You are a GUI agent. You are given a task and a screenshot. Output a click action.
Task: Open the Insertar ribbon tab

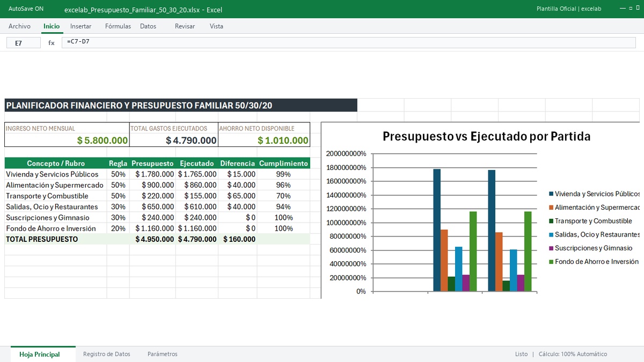click(x=81, y=26)
